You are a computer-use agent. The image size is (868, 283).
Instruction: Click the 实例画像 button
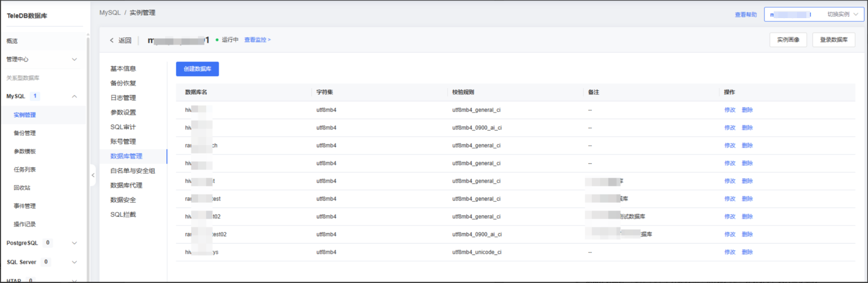788,40
